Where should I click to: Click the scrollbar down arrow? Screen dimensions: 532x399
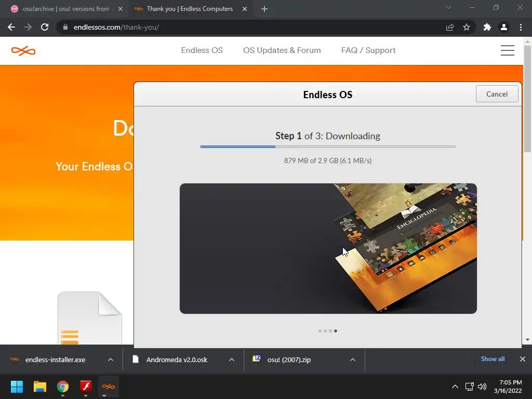click(x=528, y=340)
